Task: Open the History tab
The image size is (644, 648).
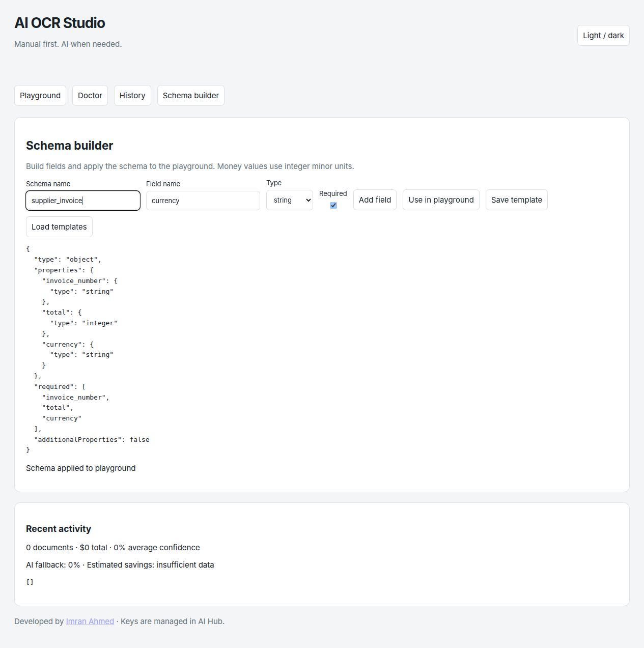Action: [x=132, y=96]
